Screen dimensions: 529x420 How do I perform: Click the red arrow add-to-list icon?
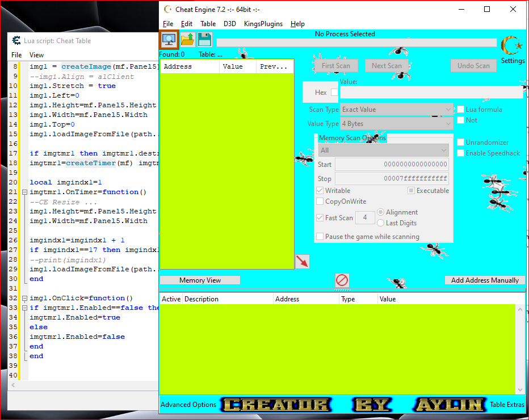(x=302, y=261)
